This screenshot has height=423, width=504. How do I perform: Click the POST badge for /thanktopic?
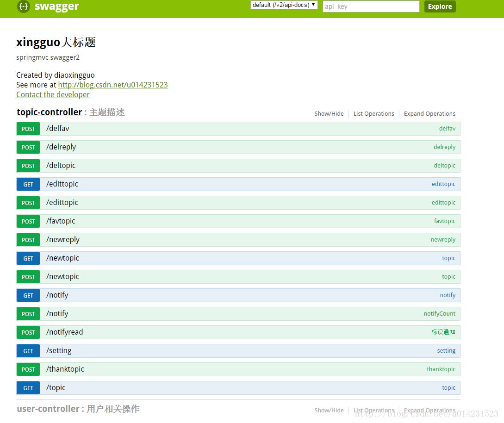click(x=28, y=369)
